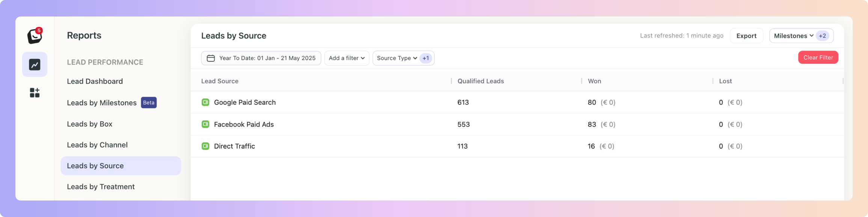868x217 pixels.
Task: Click the +2 badge on Milestones
Action: [x=823, y=36]
